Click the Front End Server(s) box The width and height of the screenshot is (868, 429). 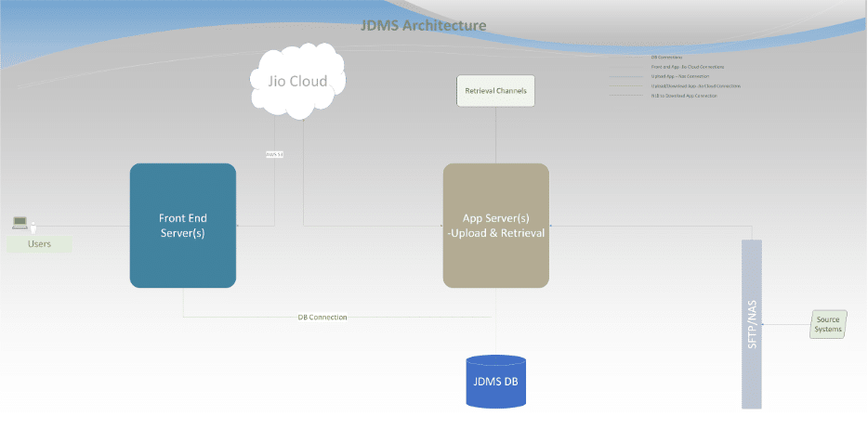pyautogui.click(x=183, y=226)
